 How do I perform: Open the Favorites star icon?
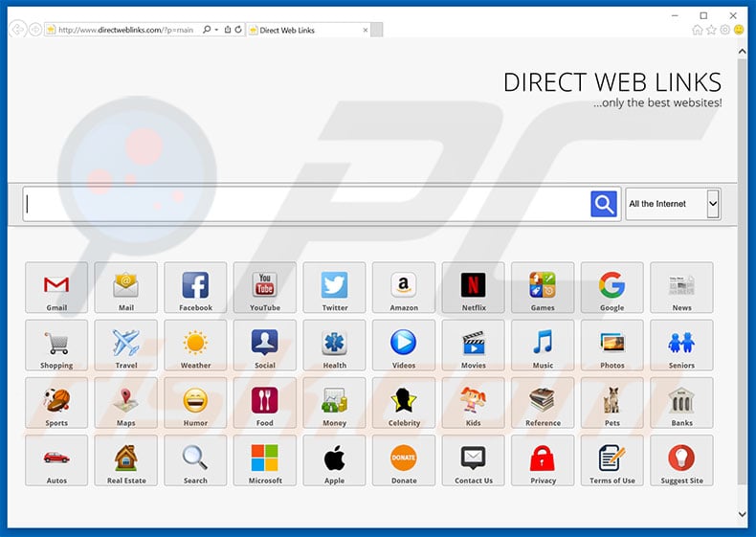[711, 30]
